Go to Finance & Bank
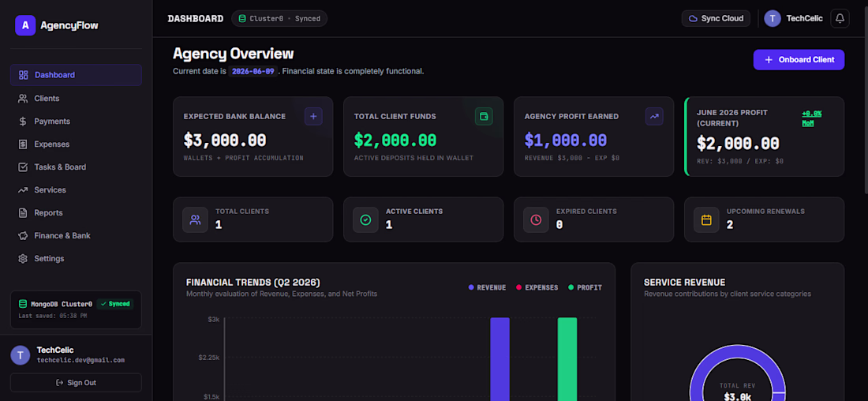 tap(76, 235)
